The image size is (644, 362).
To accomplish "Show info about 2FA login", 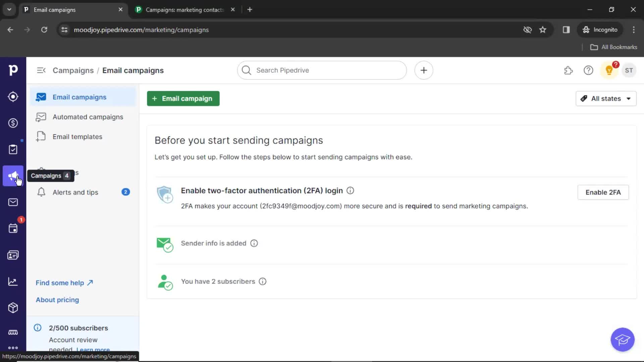I will [x=350, y=190].
